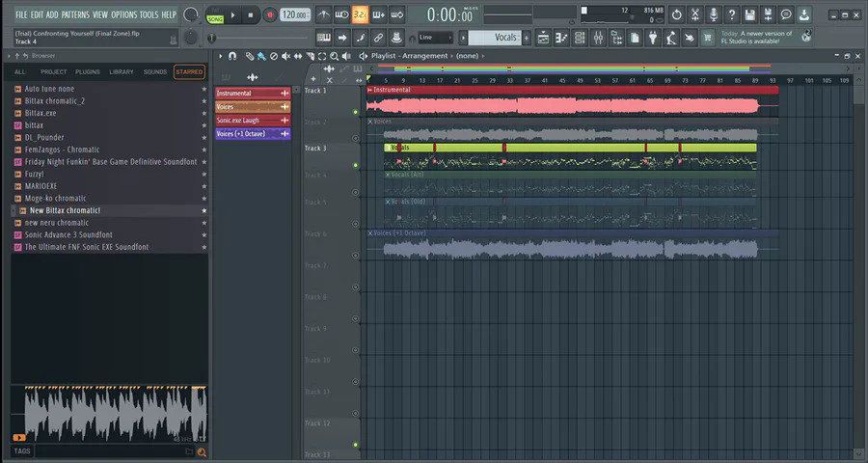Toggle Track 2 mute light

pos(355,139)
